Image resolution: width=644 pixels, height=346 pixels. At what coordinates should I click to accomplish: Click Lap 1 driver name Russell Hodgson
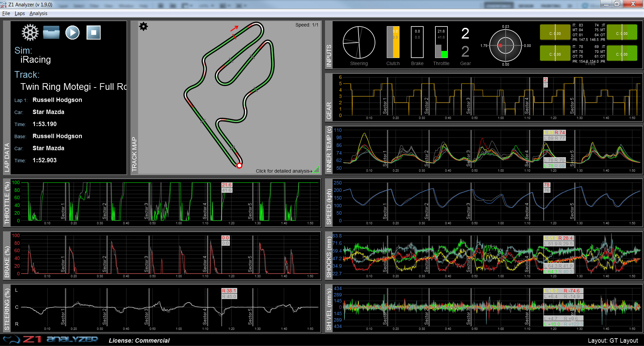(x=57, y=100)
